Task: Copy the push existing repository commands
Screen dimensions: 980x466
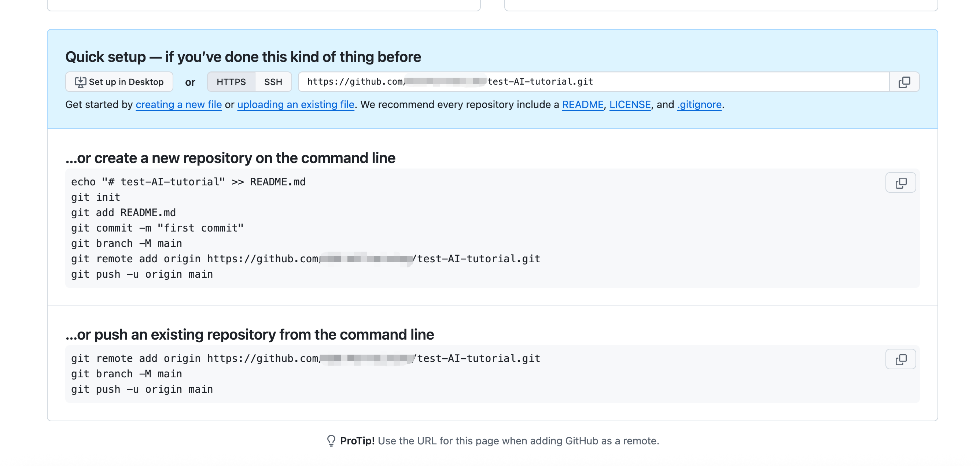Action: [x=900, y=359]
